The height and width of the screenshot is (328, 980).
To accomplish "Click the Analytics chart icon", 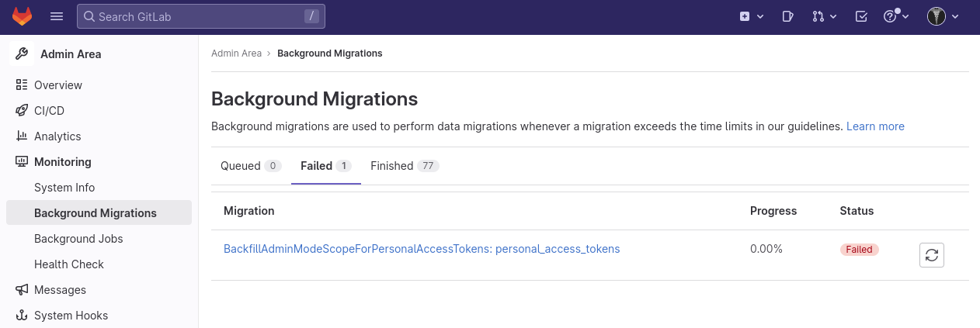I will point(22,136).
